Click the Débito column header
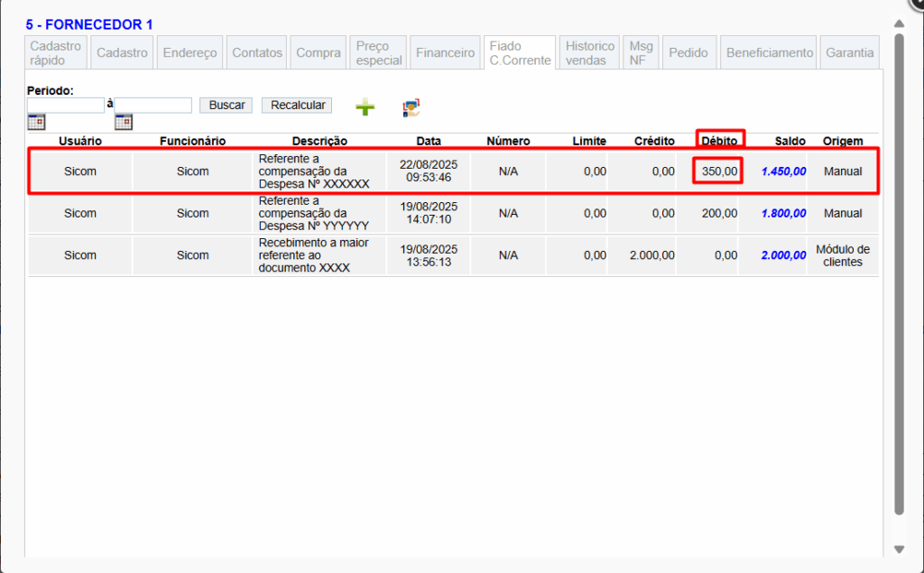924x573 pixels. (x=719, y=141)
